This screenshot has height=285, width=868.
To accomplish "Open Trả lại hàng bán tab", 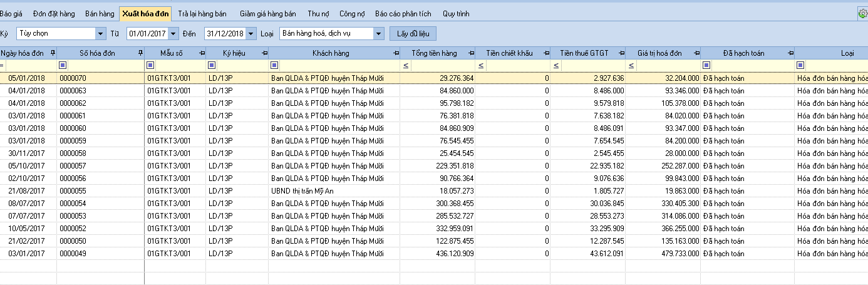I will coord(202,13).
